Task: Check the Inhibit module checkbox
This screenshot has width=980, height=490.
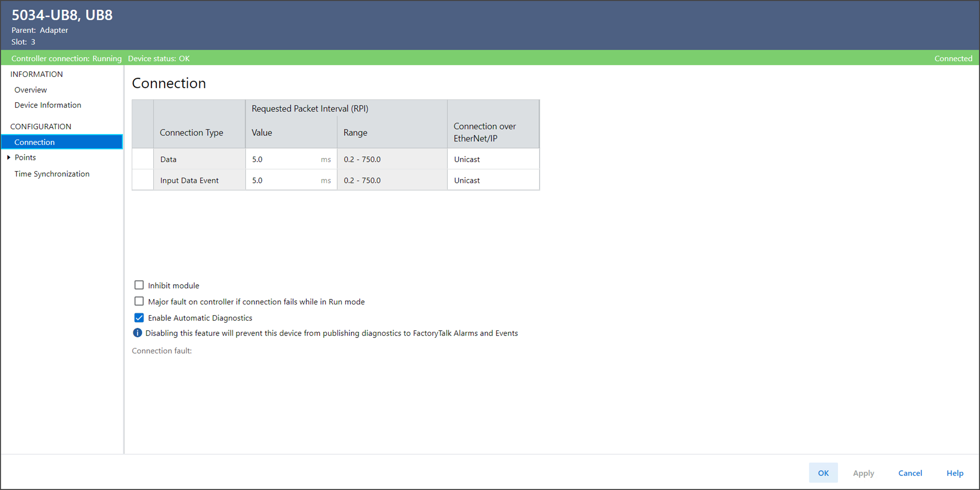Action: click(139, 285)
